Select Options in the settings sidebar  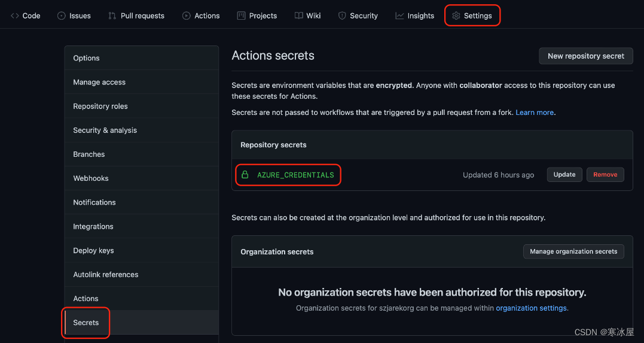pos(141,58)
